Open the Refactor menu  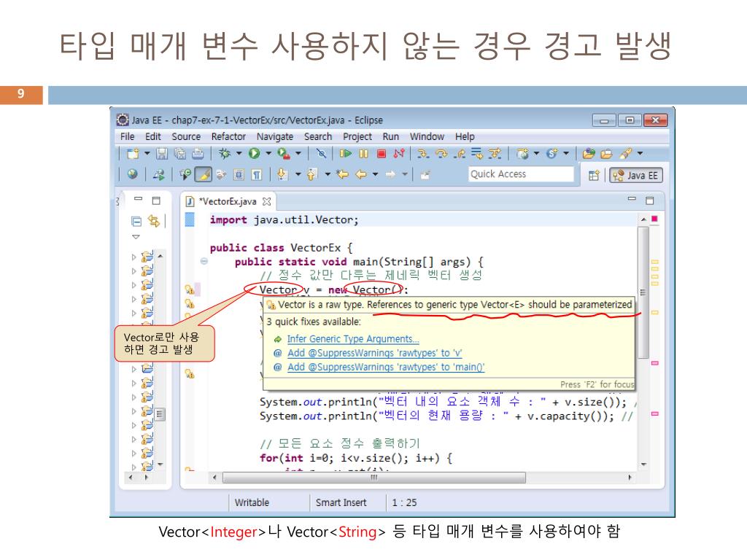click(x=228, y=136)
